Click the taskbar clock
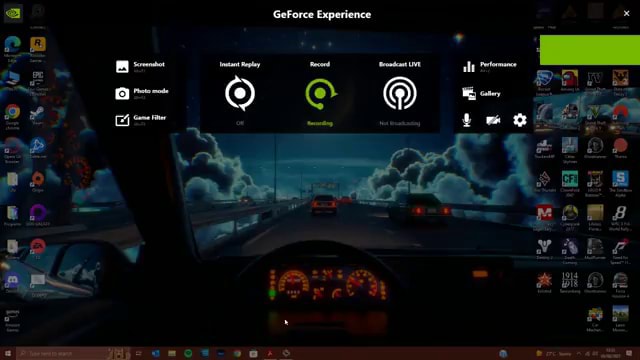The image size is (640, 360). 610,353
